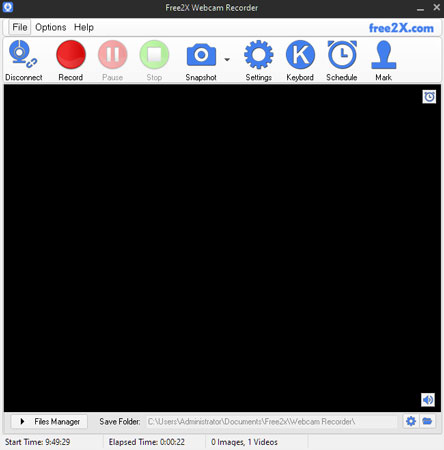444x450 pixels.
Task: Click the Start Time 9:49:29 status text
Action: pos(38,442)
